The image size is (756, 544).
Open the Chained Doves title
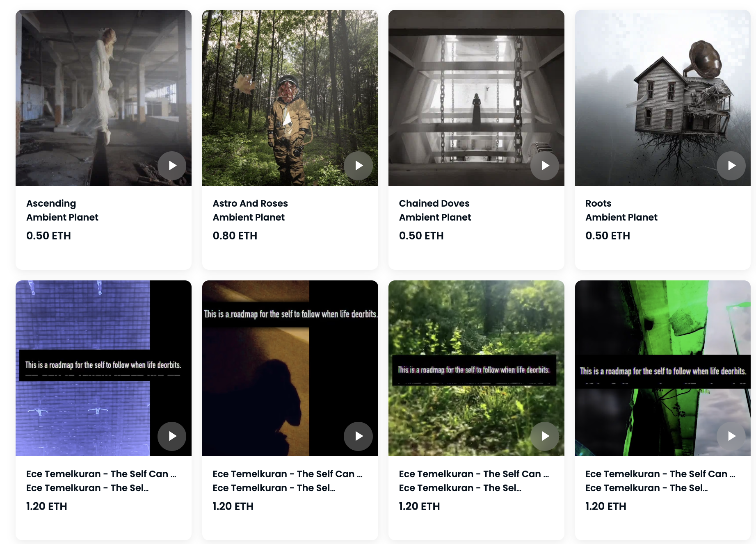[x=434, y=203]
